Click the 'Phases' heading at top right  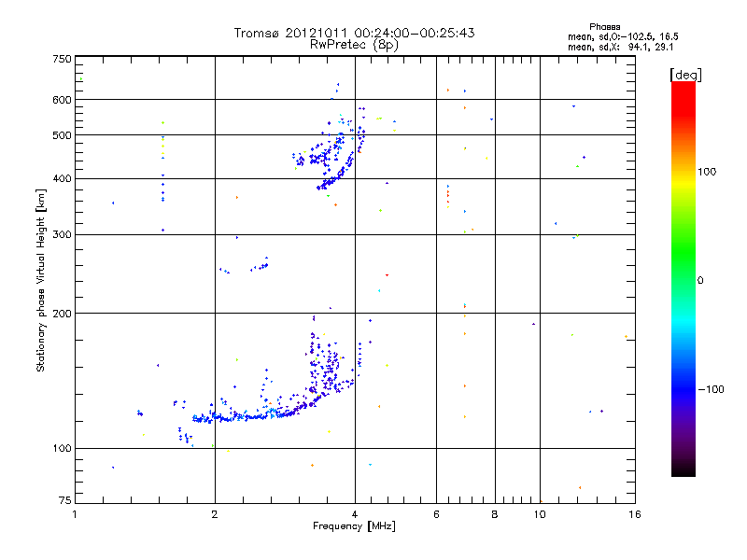604,27
